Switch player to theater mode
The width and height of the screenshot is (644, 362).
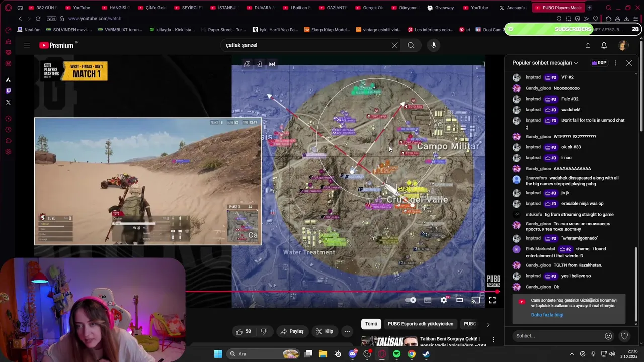point(460,300)
